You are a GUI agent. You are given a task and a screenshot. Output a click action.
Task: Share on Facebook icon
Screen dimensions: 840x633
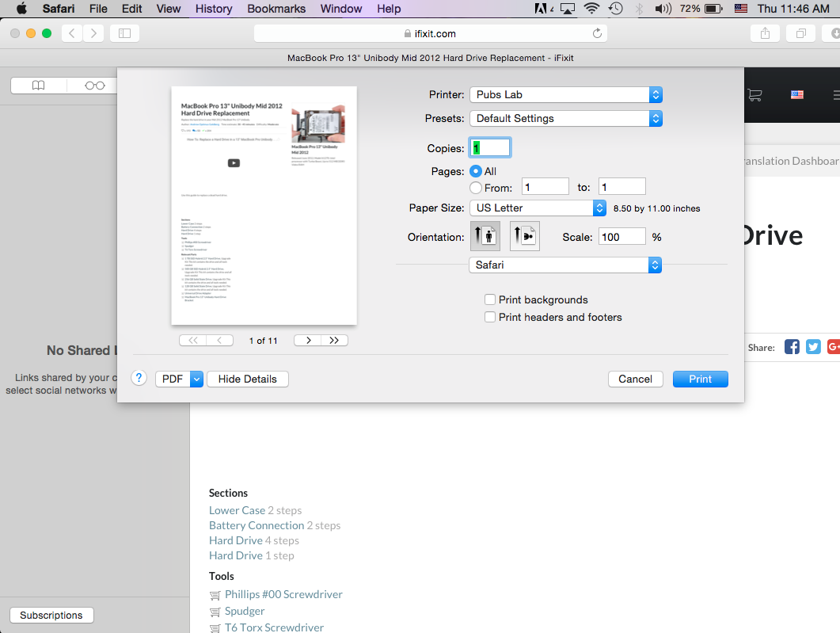point(792,347)
